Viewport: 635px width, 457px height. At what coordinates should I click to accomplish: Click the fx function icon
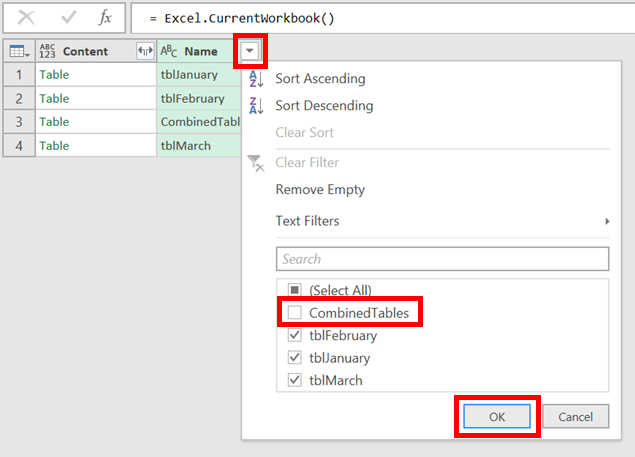click(x=105, y=18)
